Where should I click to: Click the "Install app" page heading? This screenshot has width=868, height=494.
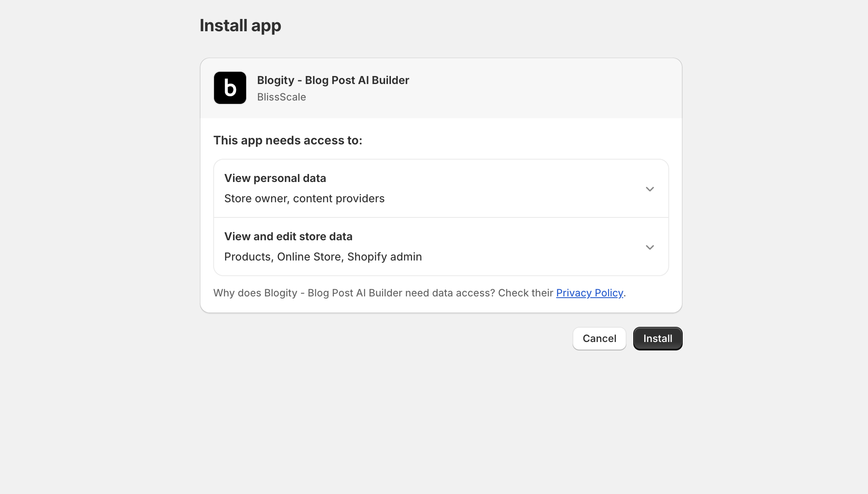[x=240, y=25]
